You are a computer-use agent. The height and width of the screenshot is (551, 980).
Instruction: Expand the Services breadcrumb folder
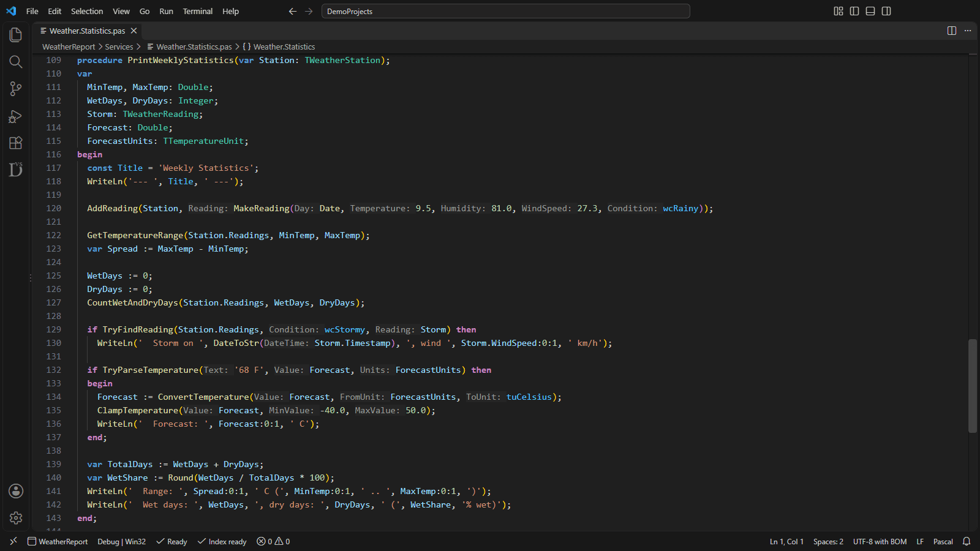tap(119, 47)
